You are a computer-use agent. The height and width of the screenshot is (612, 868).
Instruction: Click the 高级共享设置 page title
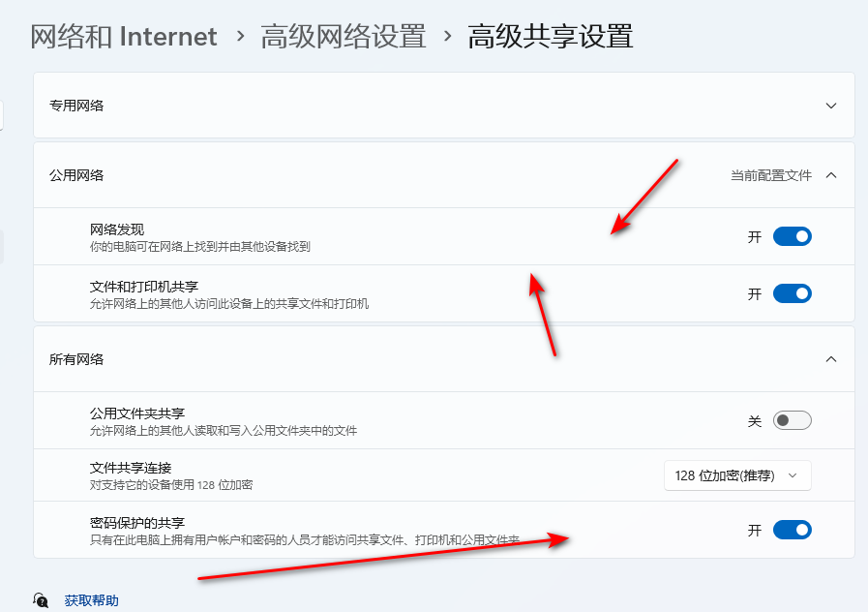551,37
